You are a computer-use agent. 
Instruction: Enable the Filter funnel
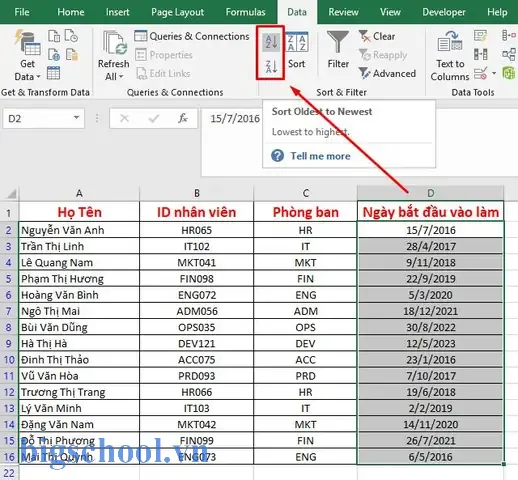pyautogui.click(x=338, y=49)
